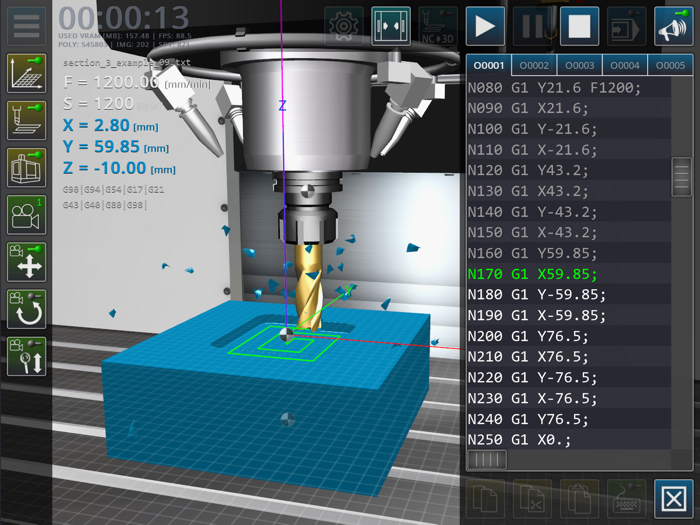This screenshot has height=525, width=700.
Task: Click the Y = 59.85 coordinate readout
Action: 116,146
